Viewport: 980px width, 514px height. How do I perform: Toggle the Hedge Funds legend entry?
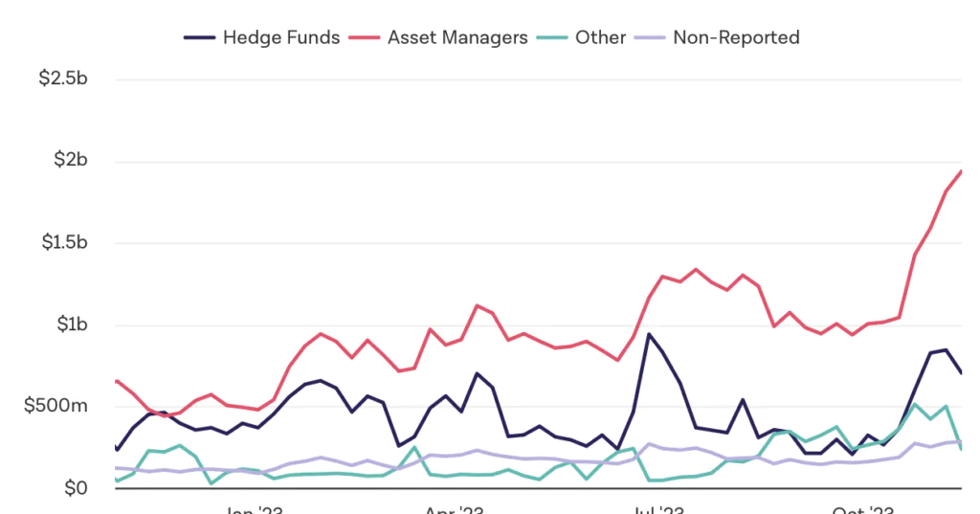coord(280,38)
